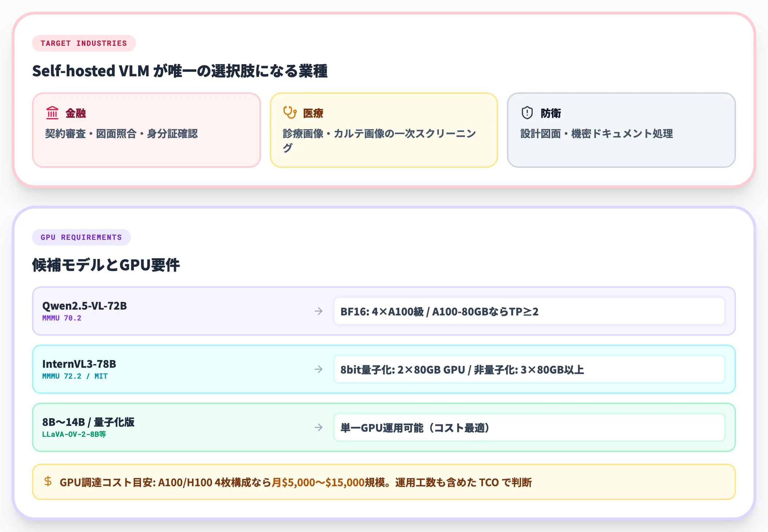This screenshot has height=532, width=768.
Task: Click the shield icon beside 防衛
Action: (x=527, y=113)
